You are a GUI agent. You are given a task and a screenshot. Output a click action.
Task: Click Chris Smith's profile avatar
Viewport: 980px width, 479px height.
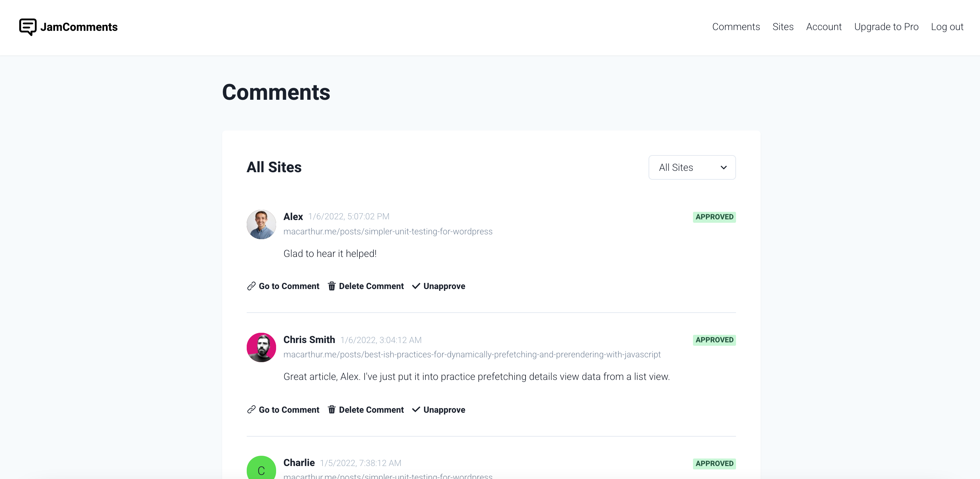point(261,347)
